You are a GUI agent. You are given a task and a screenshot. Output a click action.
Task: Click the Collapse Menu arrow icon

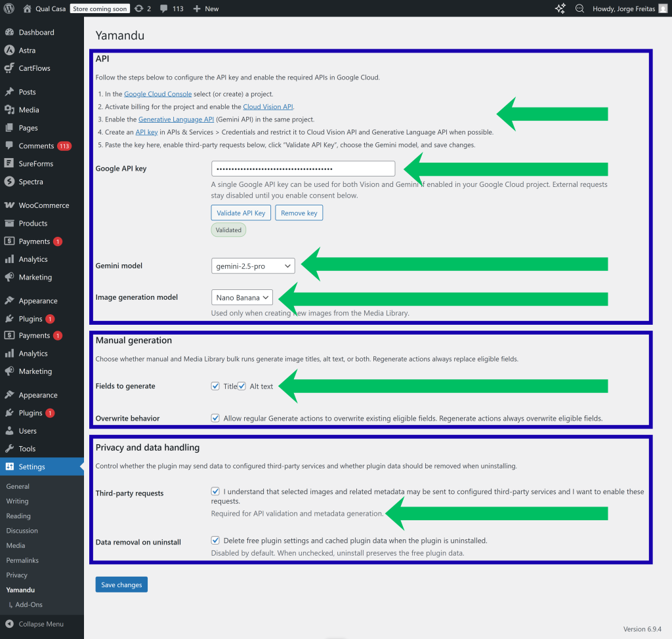(9, 624)
